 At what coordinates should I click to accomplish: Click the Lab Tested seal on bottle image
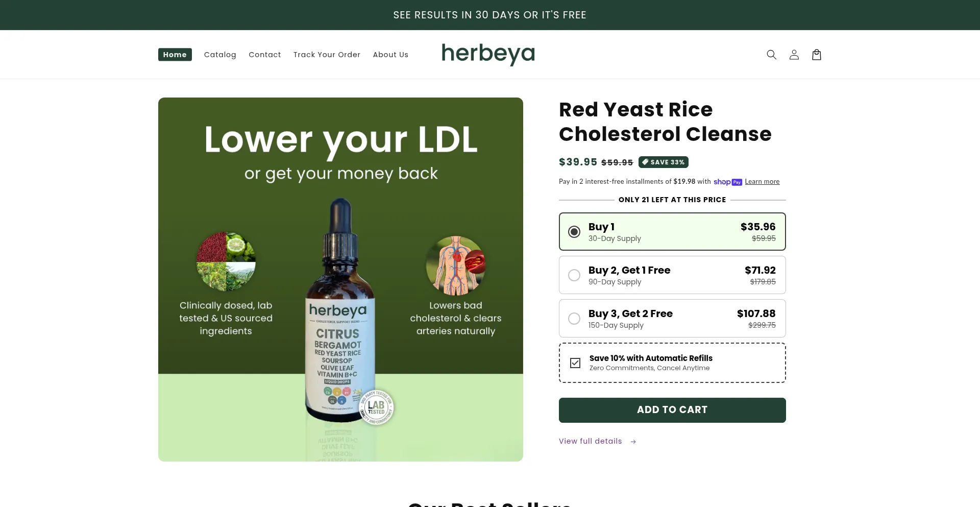(376, 407)
